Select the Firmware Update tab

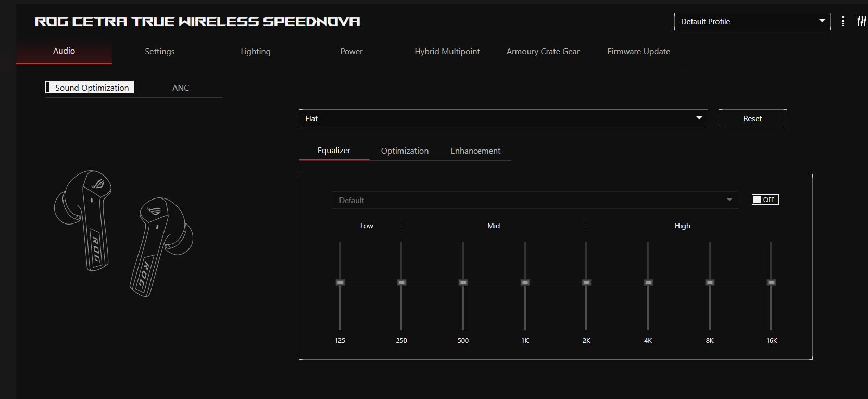pos(638,51)
